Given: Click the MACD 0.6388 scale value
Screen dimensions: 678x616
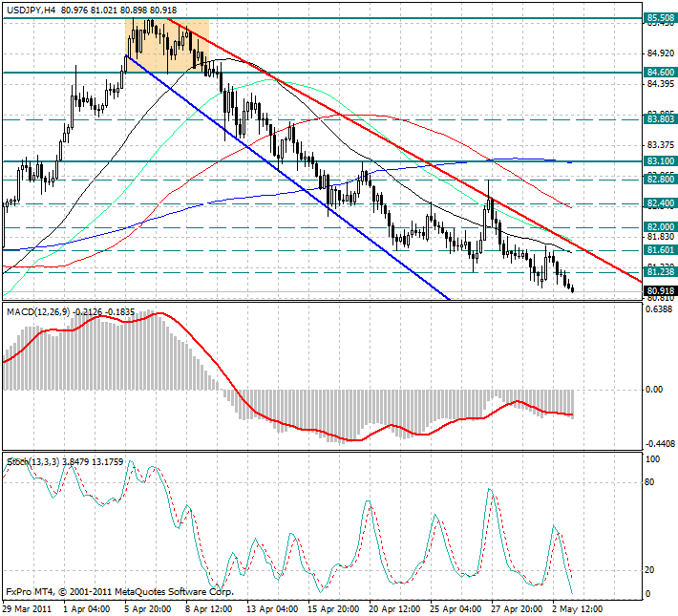Looking at the screenshot, I should pyautogui.click(x=659, y=308).
